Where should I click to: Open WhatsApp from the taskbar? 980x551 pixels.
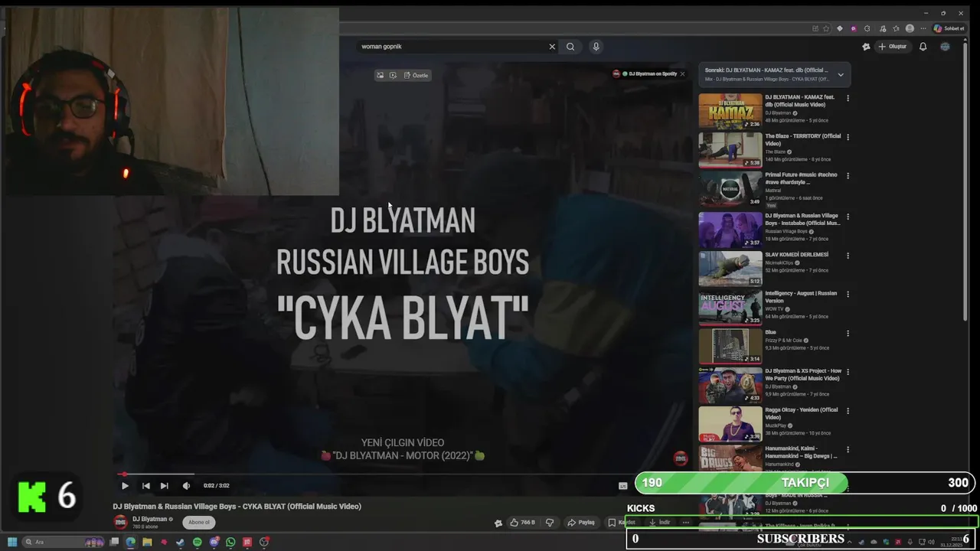click(230, 542)
